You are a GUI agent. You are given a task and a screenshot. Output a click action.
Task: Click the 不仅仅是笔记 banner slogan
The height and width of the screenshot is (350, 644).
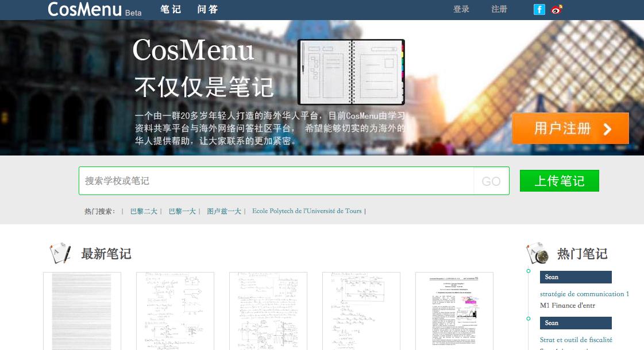point(204,87)
